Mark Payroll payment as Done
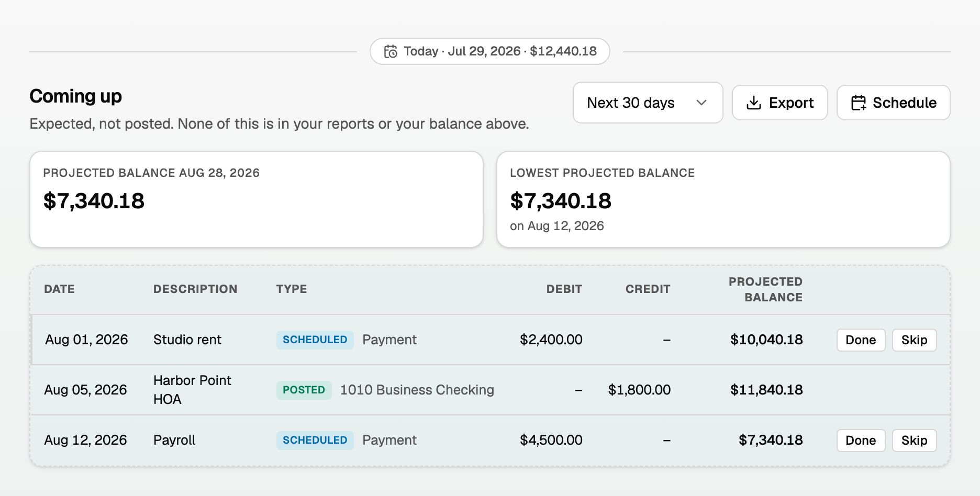This screenshot has height=496, width=980. pyautogui.click(x=861, y=441)
